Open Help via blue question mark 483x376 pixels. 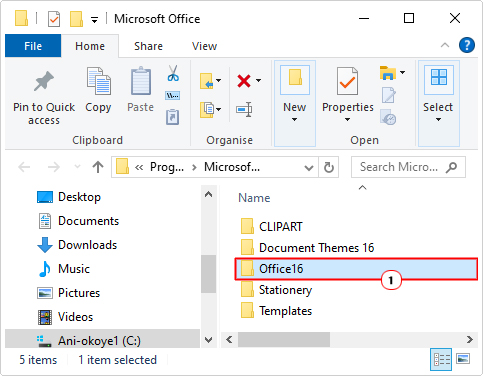[x=467, y=45]
